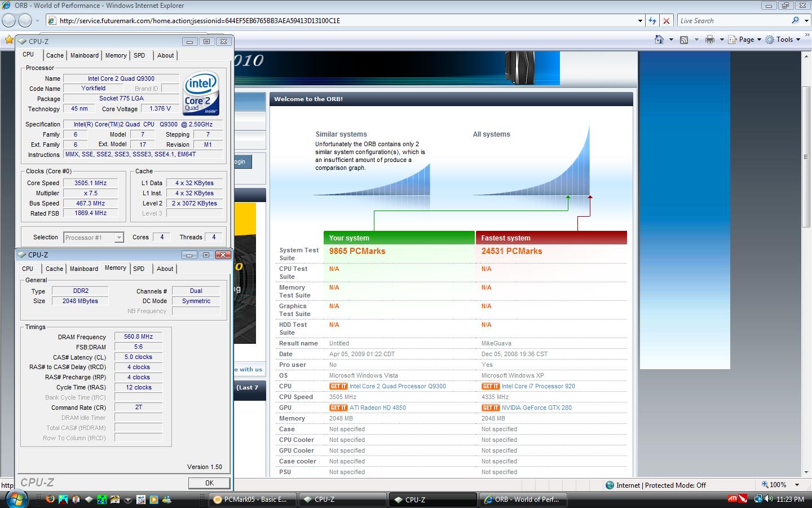Viewport: 812px width, 508px height.
Task: Open Intel Core i7 Processor 920 link
Action: (x=539, y=386)
